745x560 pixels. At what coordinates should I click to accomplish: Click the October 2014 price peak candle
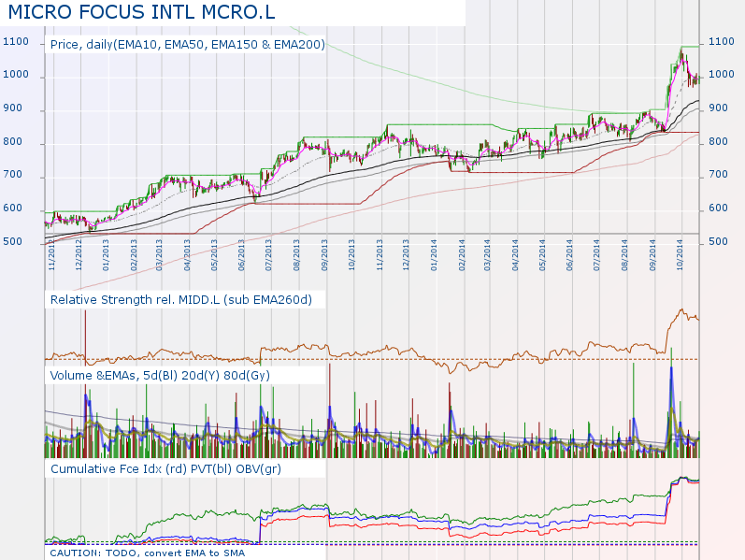681,56
